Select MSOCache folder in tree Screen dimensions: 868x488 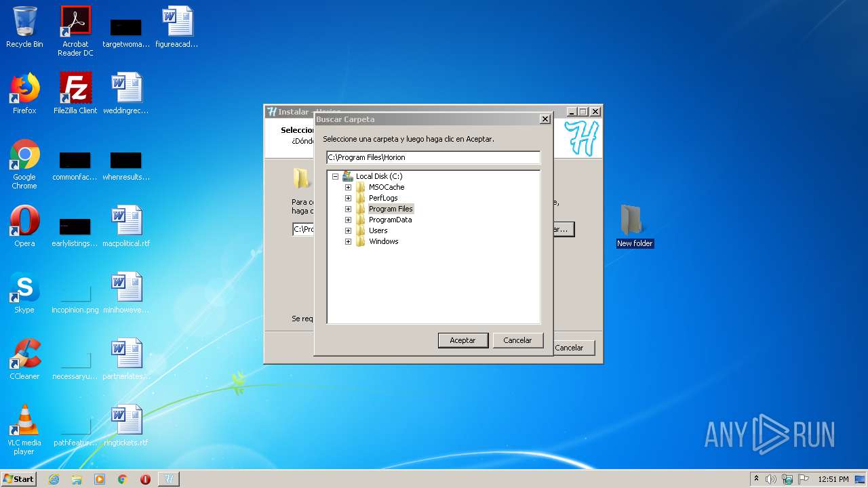click(387, 187)
